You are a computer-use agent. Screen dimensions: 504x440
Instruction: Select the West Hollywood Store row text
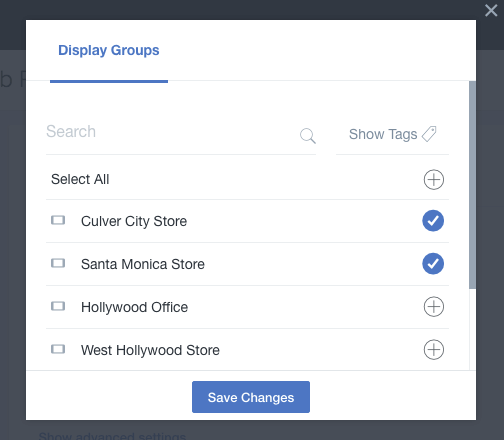[150, 350]
